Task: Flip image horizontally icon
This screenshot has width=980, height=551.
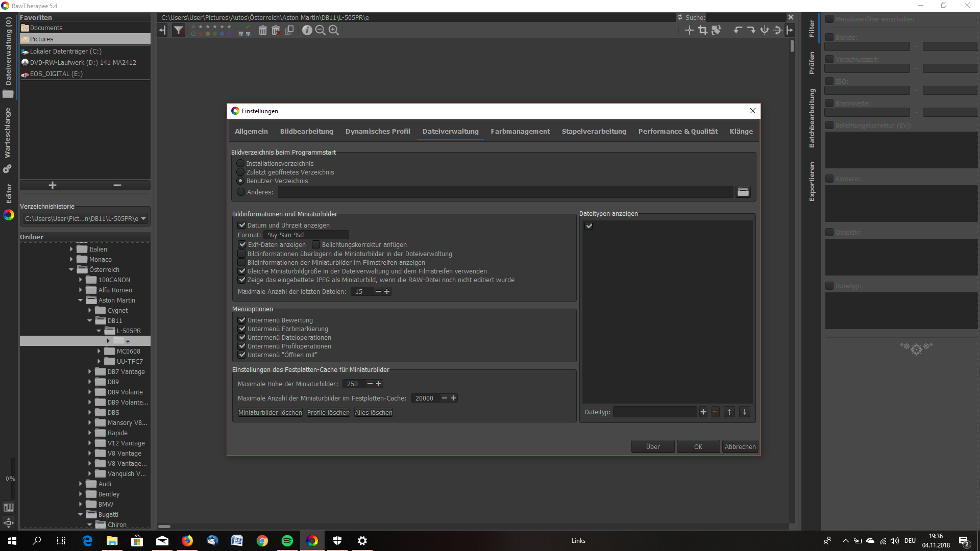Action: (x=764, y=31)
